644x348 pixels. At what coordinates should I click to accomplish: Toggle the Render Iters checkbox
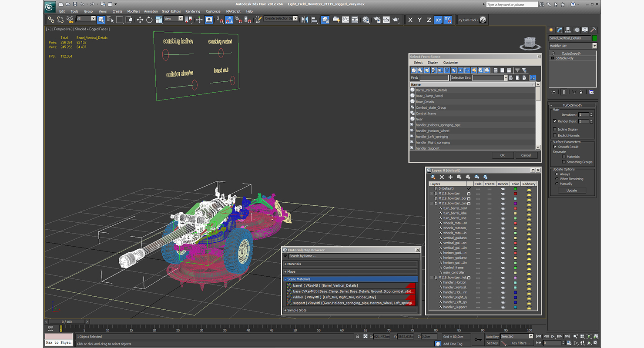click(x=555, y=121)
